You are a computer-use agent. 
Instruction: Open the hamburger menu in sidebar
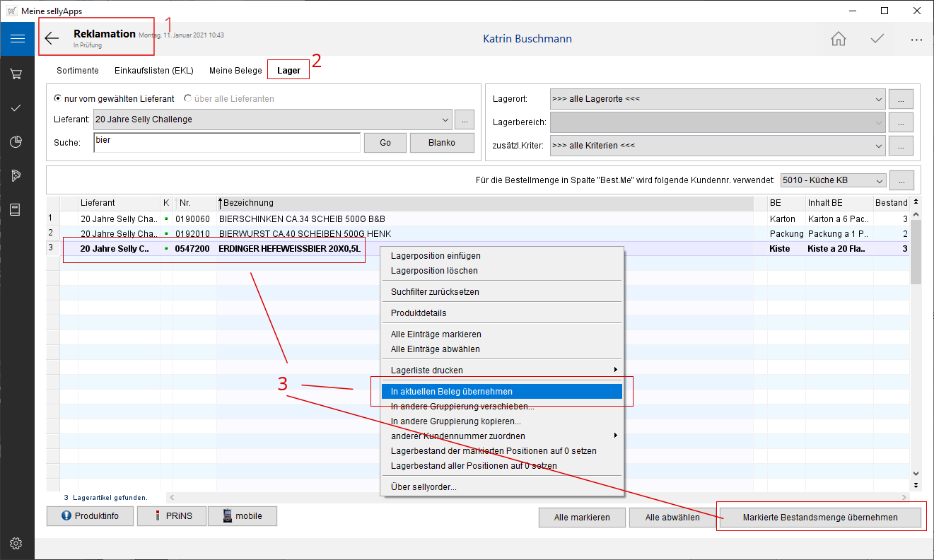[x=17, y=39]
